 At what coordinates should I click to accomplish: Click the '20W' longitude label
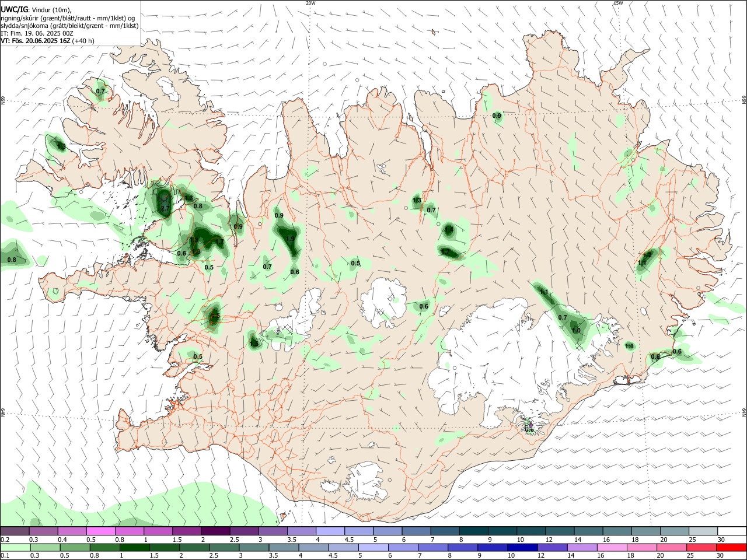point(310,3)
